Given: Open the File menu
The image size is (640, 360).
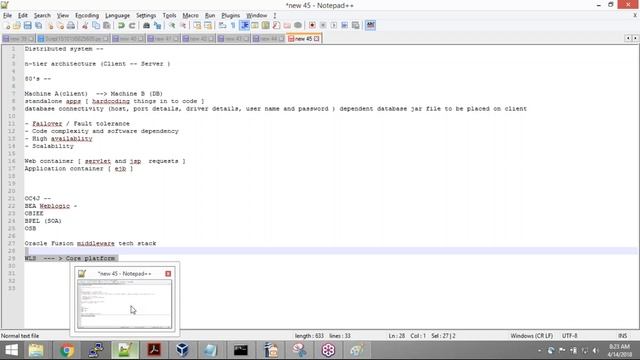Looking at the screenshot, I should (x=7, y=15).
